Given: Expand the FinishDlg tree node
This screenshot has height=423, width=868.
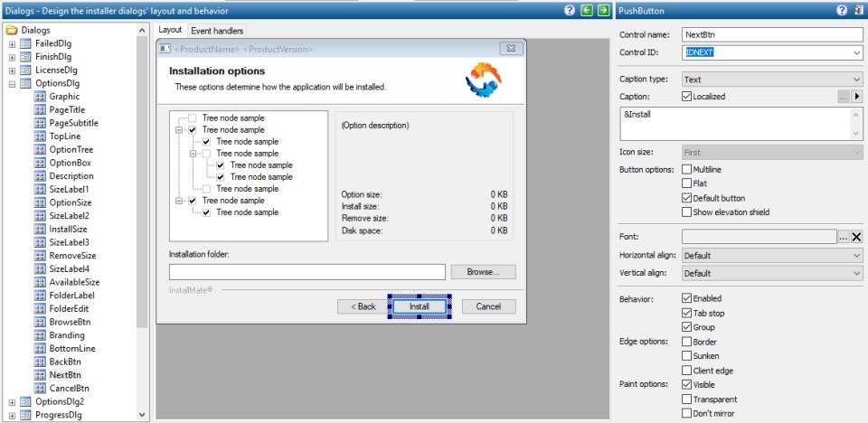Looking at the screenshot, I should (12, 56).
